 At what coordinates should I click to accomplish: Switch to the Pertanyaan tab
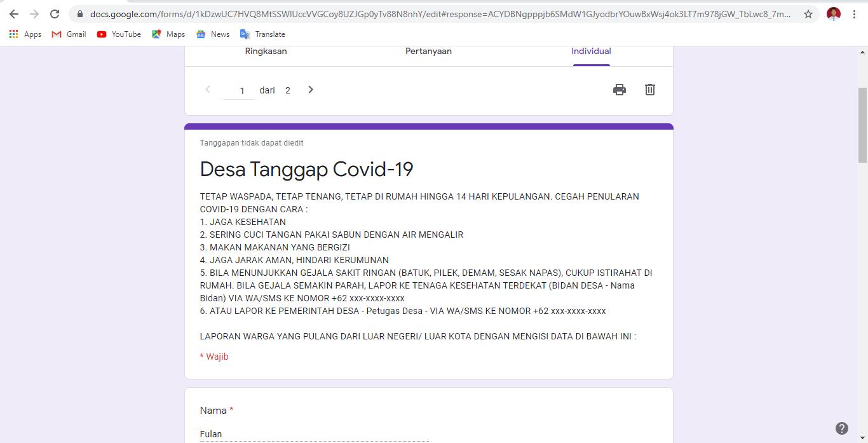[x=428, y=51]
